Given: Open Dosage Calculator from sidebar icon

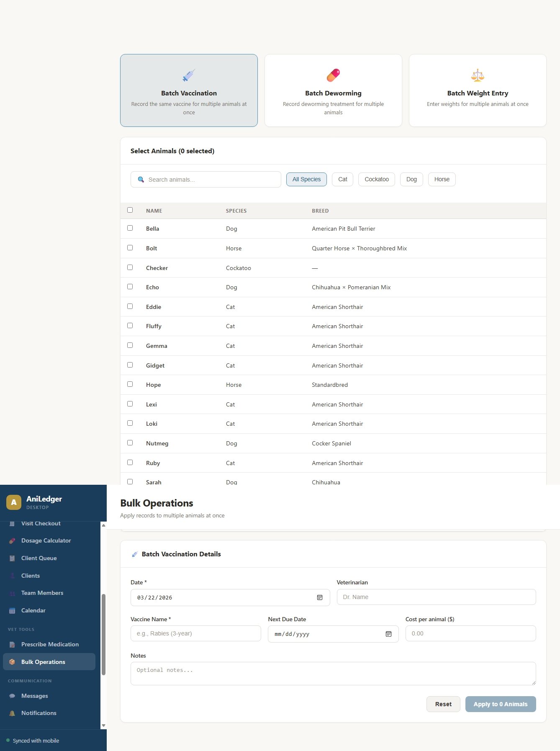Looking at the screenshot, I should click(12, 540).
